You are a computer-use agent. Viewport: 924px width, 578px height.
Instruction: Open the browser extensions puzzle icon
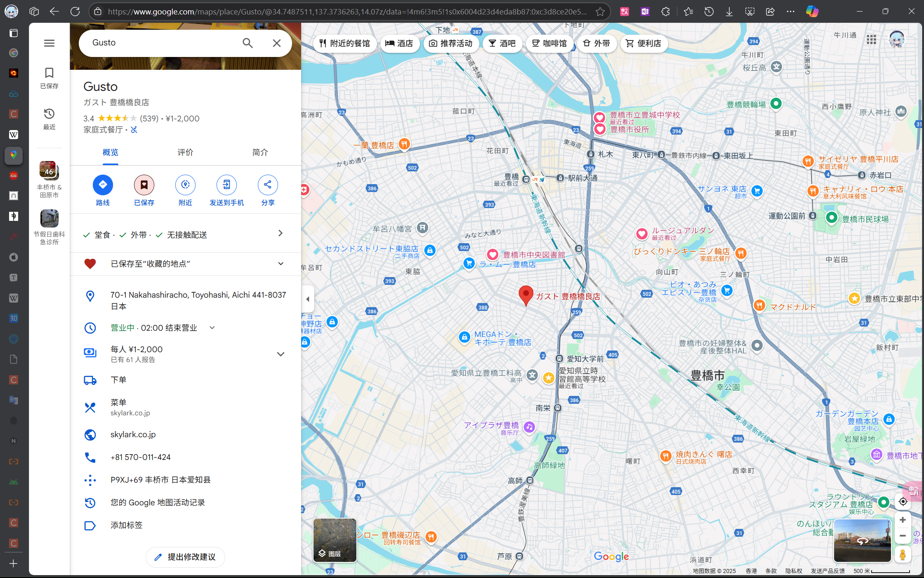click(665, 12)
